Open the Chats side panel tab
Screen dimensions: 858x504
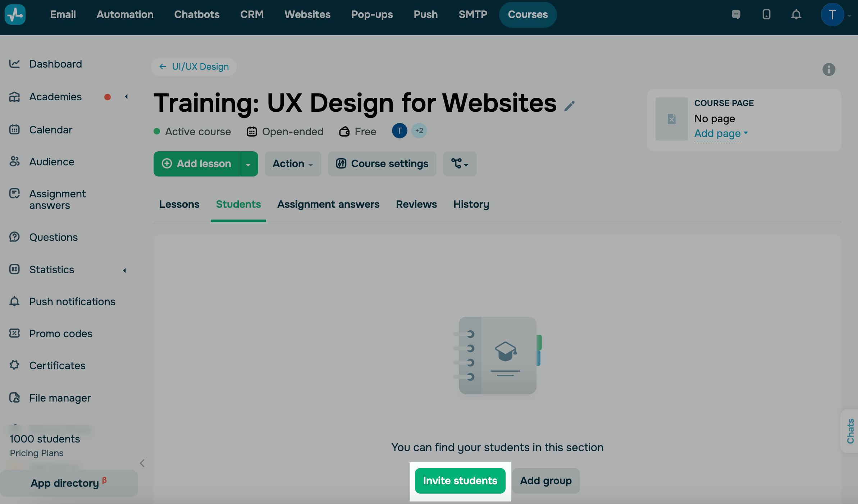pos(850,431)
